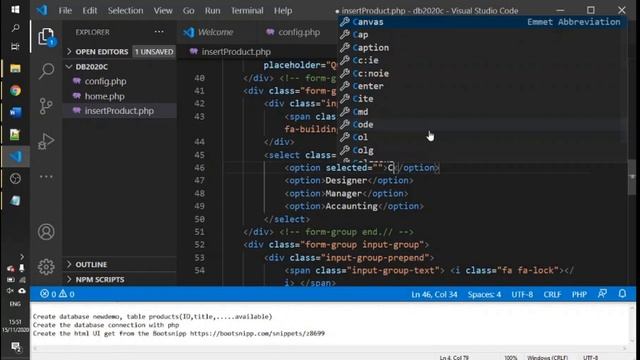Image resolution: width=640 pixels, height=360 pixels.
Task: Click the Designer option text on line 47
Action: click(346, 180)
